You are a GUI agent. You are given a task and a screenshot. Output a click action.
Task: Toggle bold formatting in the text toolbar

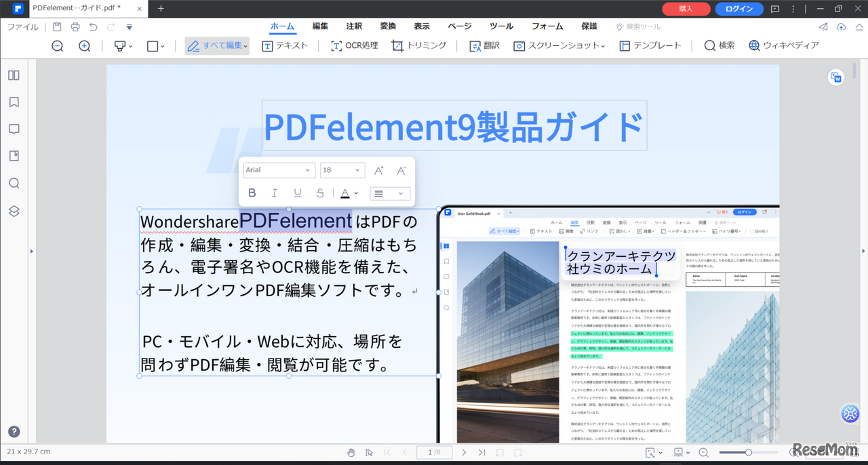(252, 193)
